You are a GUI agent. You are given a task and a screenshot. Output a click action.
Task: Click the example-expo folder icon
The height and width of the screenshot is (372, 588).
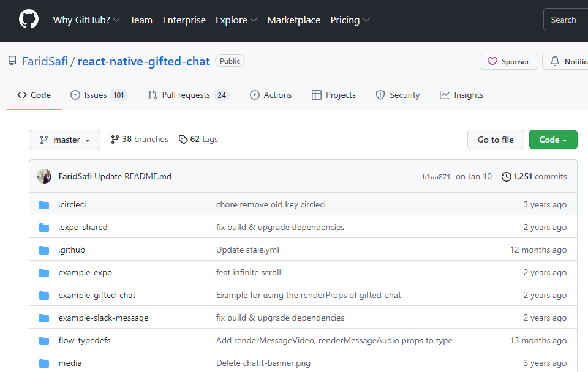44,273
